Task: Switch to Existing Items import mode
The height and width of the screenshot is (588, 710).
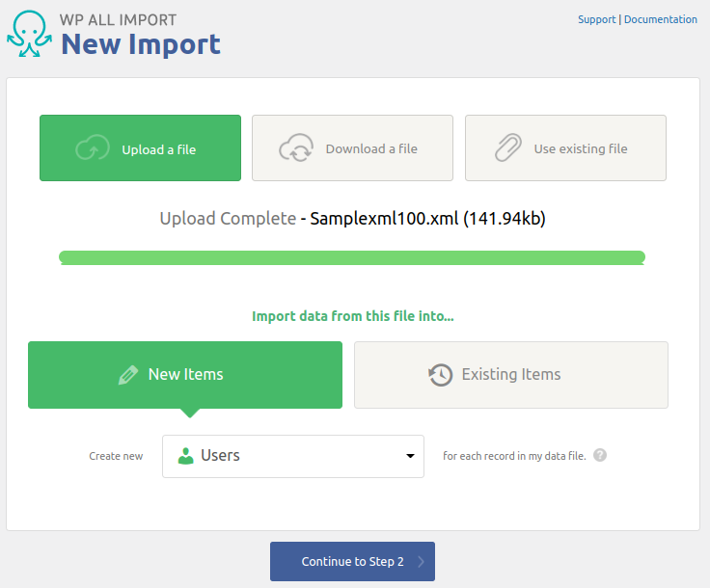Action: (x=510, y=375)
